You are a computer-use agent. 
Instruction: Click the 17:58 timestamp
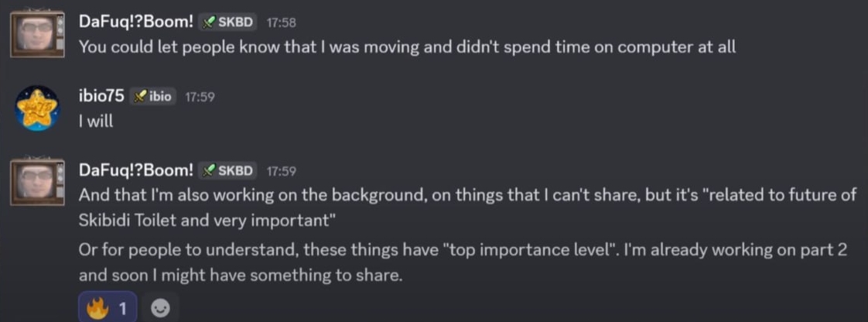pos(281,23)
